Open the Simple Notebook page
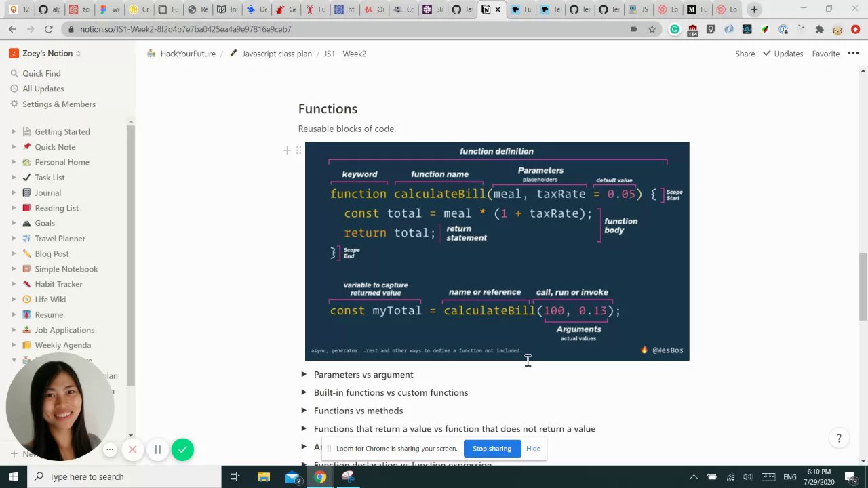The height and width of the screenshot is (488, 868). (66, 269)
